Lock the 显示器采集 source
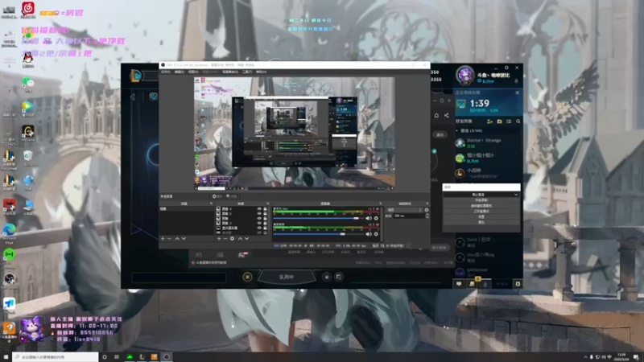The height and width of the screenshot is (362, 644). [x=265, y=228]
